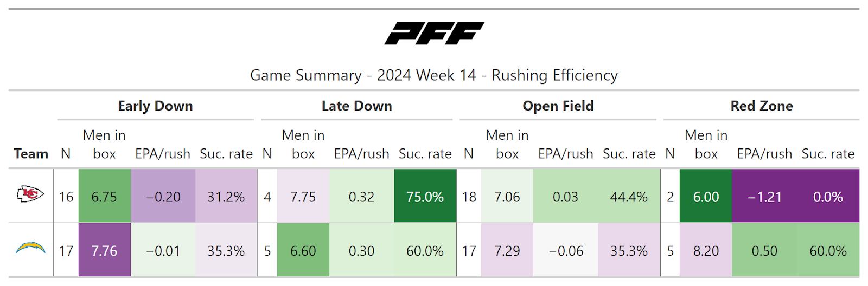Click the Red Zone Suc. rate column header

tap(828, 154)
